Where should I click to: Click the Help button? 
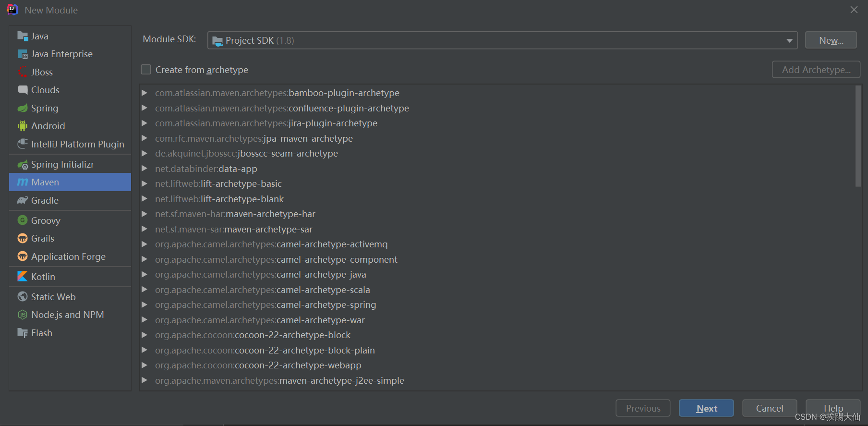(833, 408)
